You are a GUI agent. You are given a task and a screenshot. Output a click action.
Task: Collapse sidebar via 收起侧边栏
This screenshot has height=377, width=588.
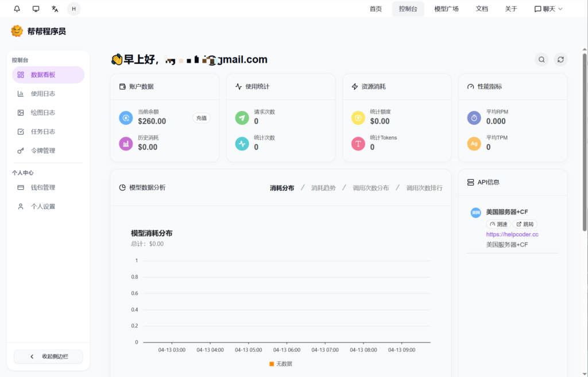pos(48,356)
